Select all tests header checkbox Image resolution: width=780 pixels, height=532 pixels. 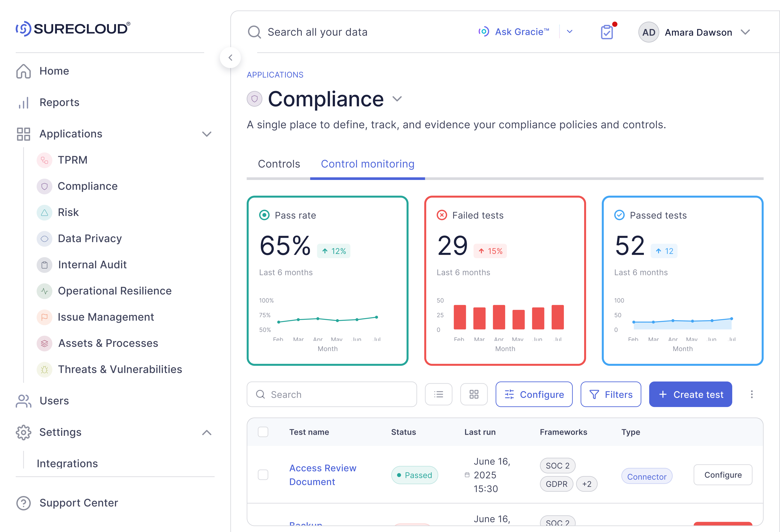click(263, 432)
